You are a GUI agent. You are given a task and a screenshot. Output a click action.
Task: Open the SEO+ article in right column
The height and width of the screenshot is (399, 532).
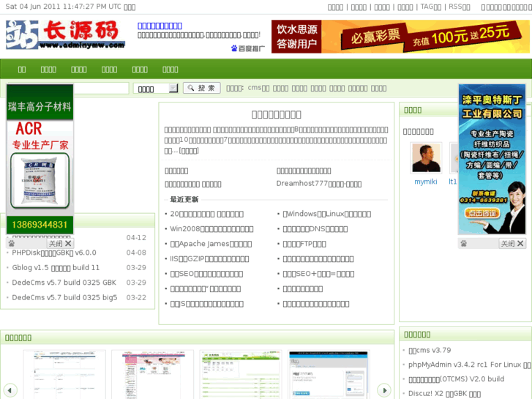click(318, 274)
